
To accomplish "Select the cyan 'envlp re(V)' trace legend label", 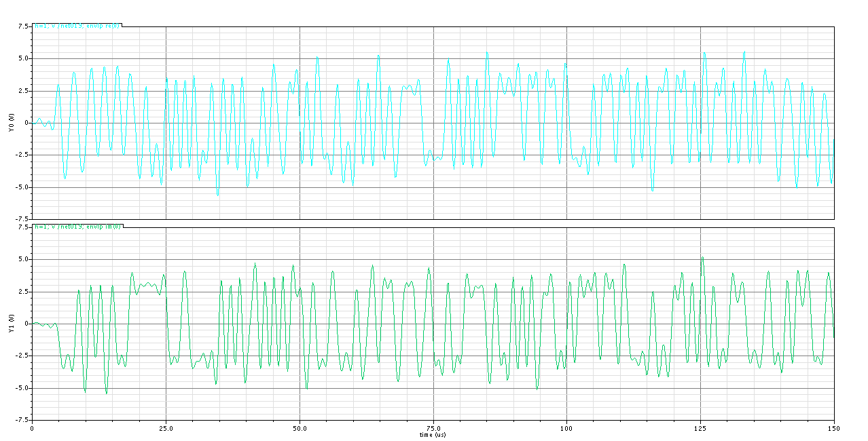I will 77,26.
